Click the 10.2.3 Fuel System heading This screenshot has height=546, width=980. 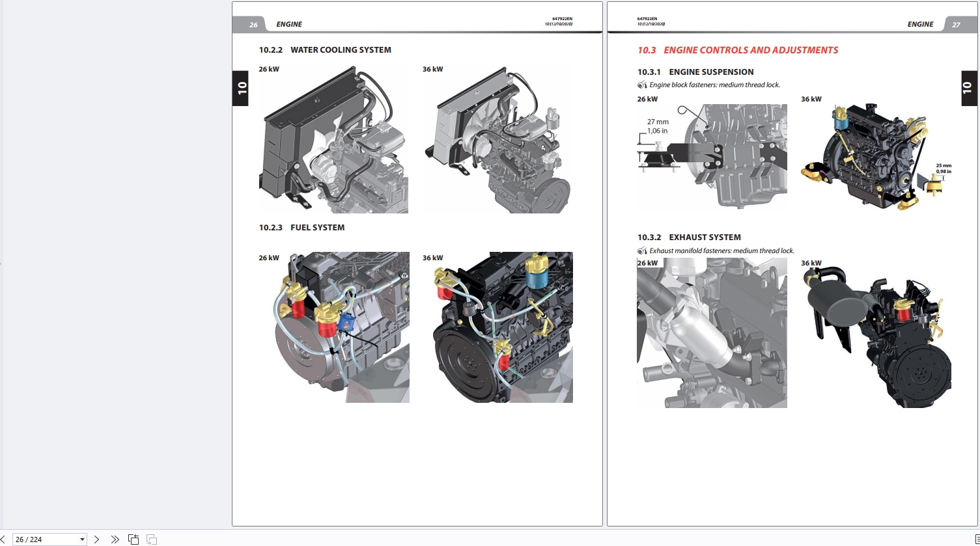(x=301, y=228)
